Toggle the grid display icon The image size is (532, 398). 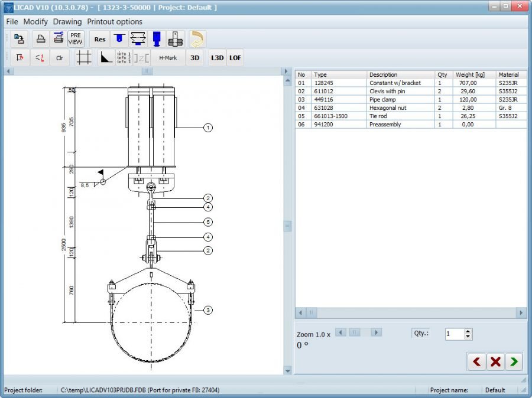pos(83,57)
